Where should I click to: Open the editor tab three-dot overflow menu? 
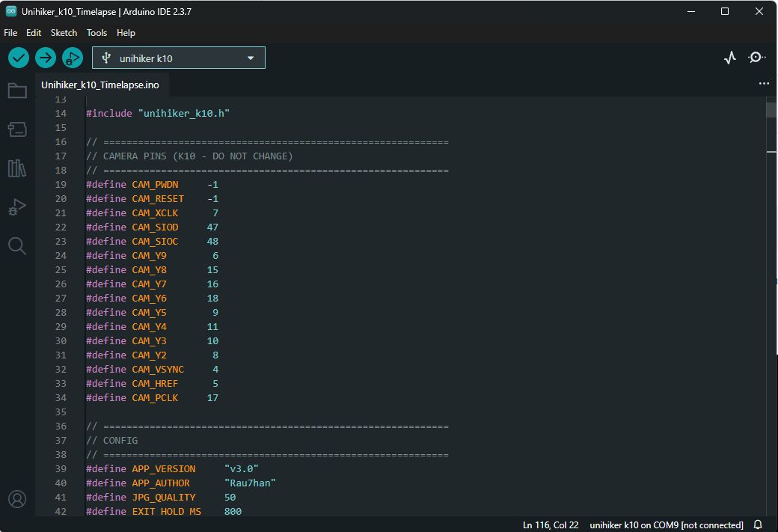point(764,84)
